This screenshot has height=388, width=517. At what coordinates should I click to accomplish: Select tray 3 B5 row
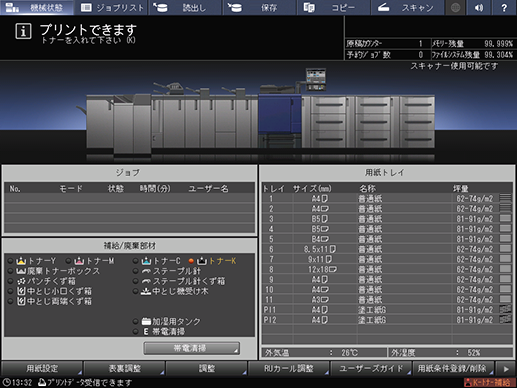(387, 219)
